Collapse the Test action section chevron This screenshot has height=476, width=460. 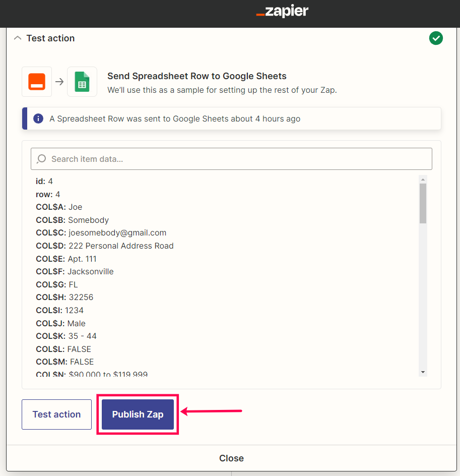18,38
